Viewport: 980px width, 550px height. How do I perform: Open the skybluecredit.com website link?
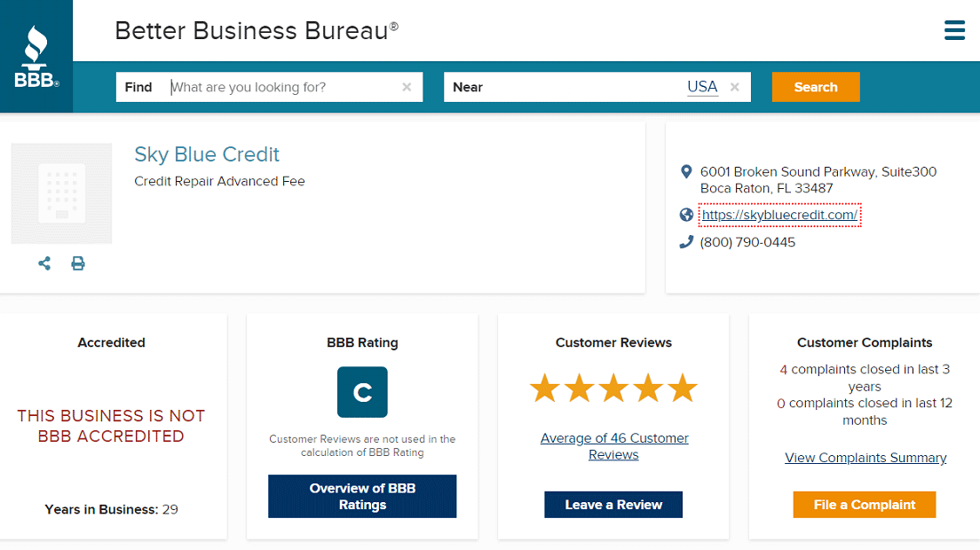pos(779,215)
